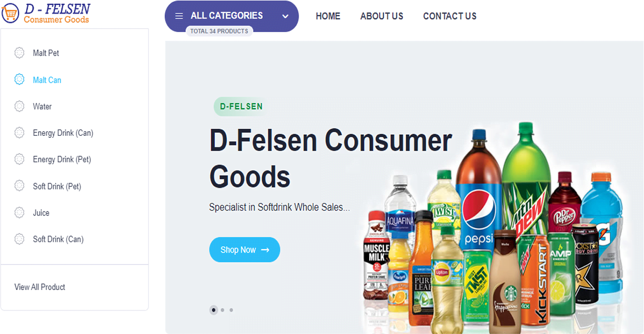Navigate to About Us page
This screenshot has height=334, width=644.
point(382,16)
